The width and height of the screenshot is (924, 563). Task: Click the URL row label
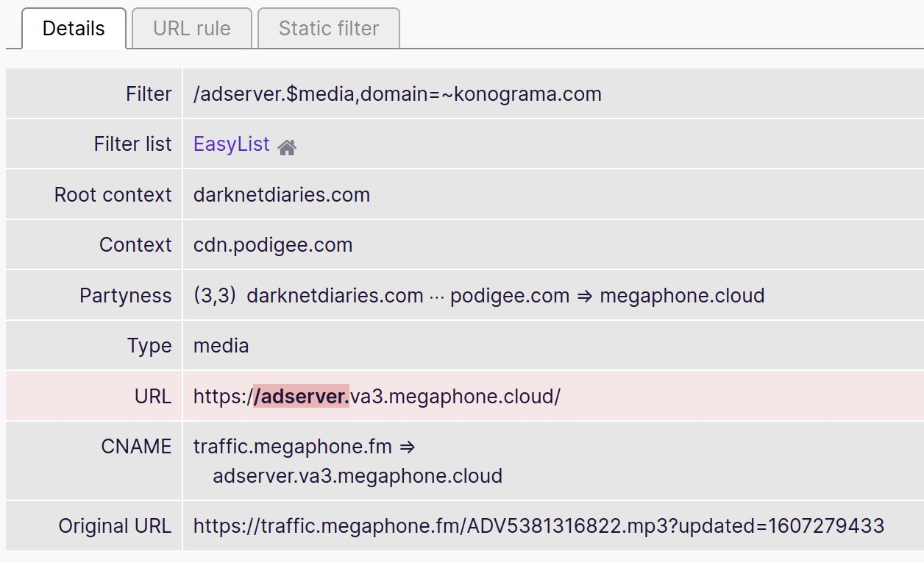154,396
